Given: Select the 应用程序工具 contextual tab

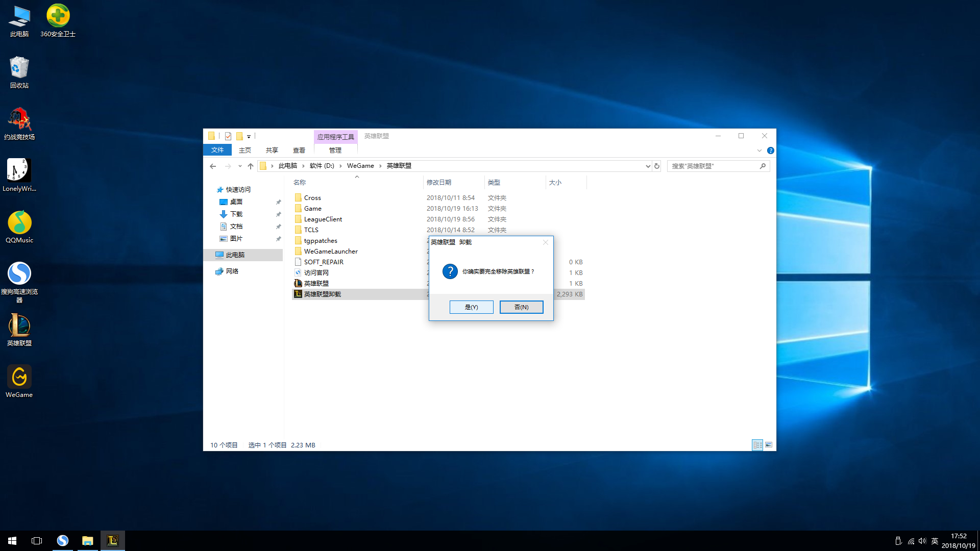Looking at the screenshot, I should [x=335, y=137].
